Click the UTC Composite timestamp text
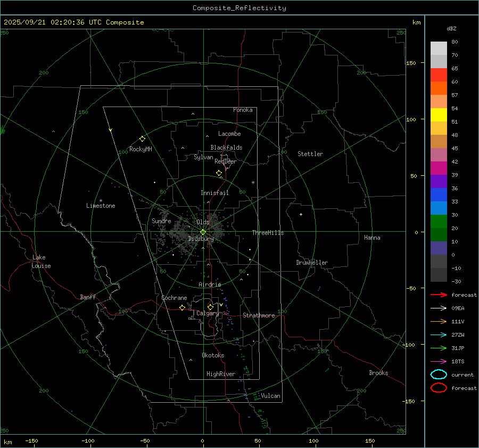This screenshot has height=448, width=479. (x=73, y=22)
